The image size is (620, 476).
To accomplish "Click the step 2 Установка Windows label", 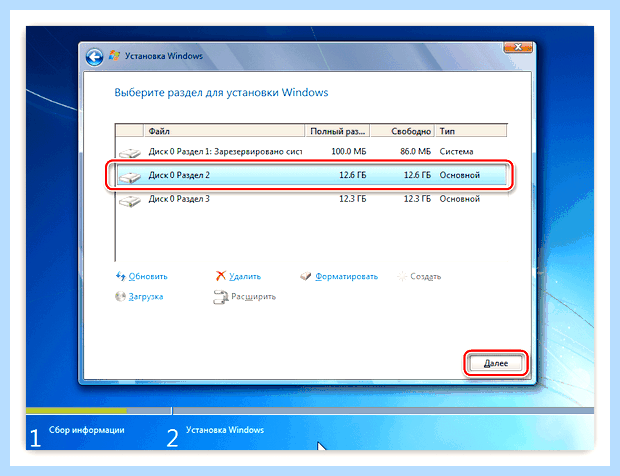I will point(225,430).
